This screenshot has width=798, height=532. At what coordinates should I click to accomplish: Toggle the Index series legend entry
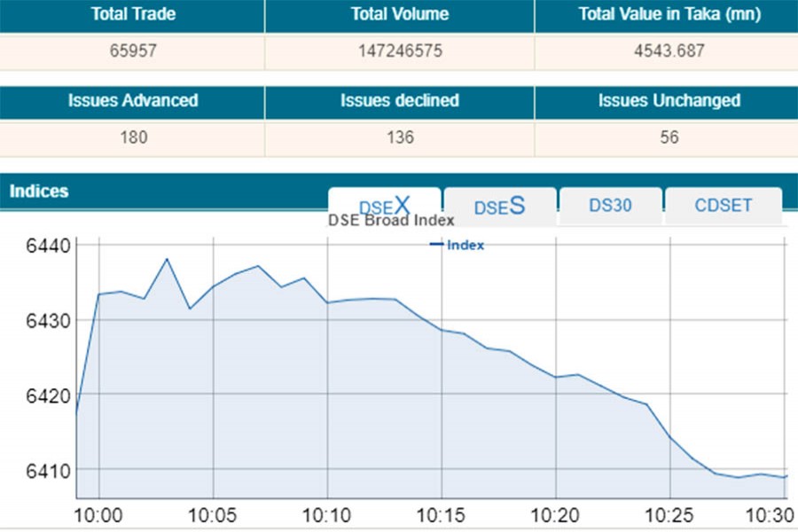[x=458, y=245]
